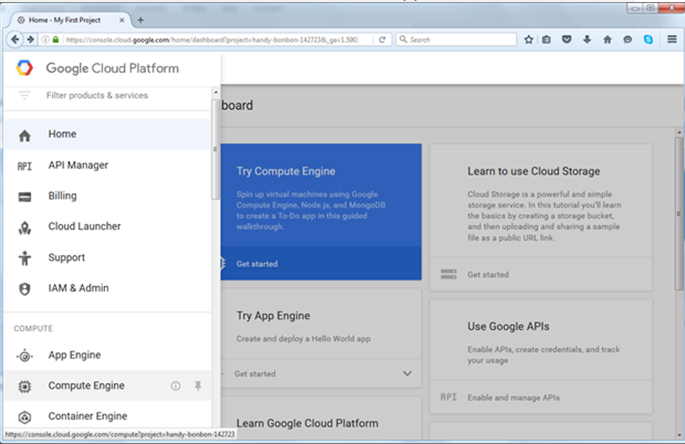Open a new tab with plus button

(x=141, y=20)
